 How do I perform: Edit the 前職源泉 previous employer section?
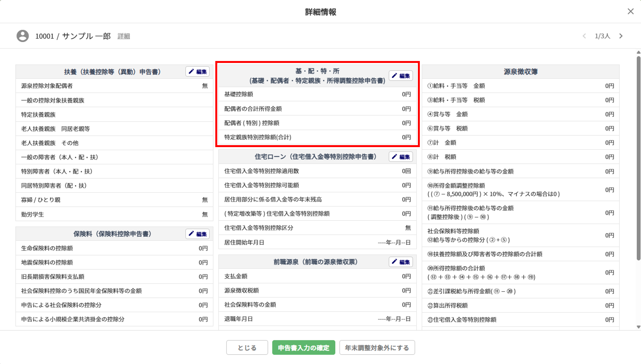click(x=401, y=262)
